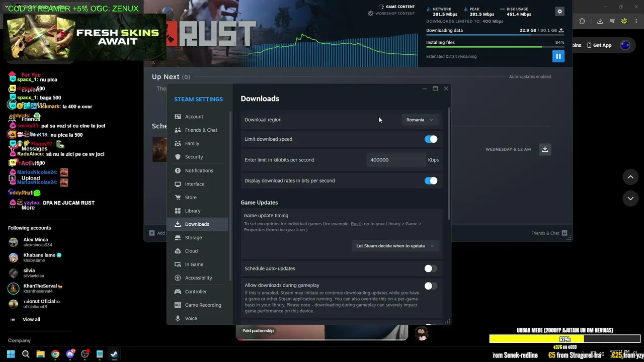Click the Store cart icon in sidebar
This screenshot has width=644, height=362.
[178, 197]
